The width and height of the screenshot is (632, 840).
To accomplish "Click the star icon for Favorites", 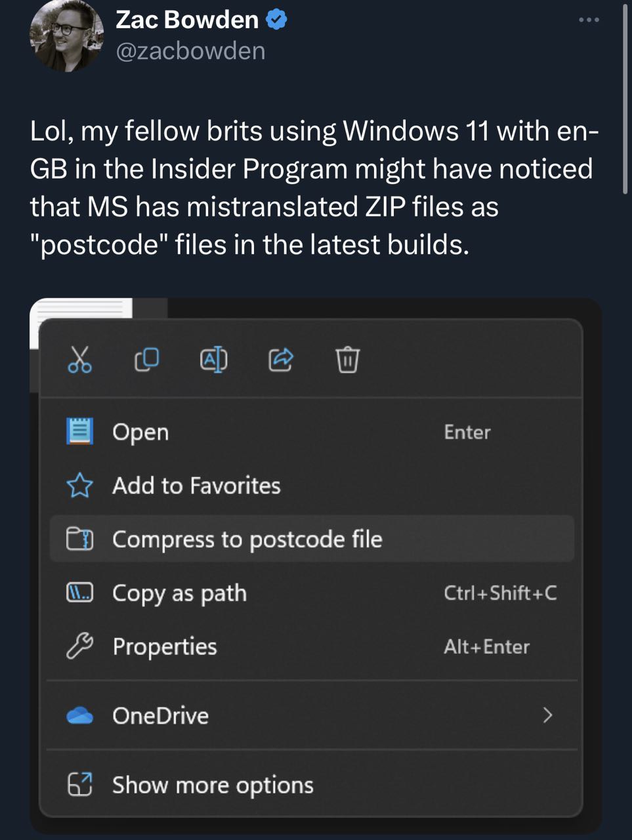I will coord(80,486).
